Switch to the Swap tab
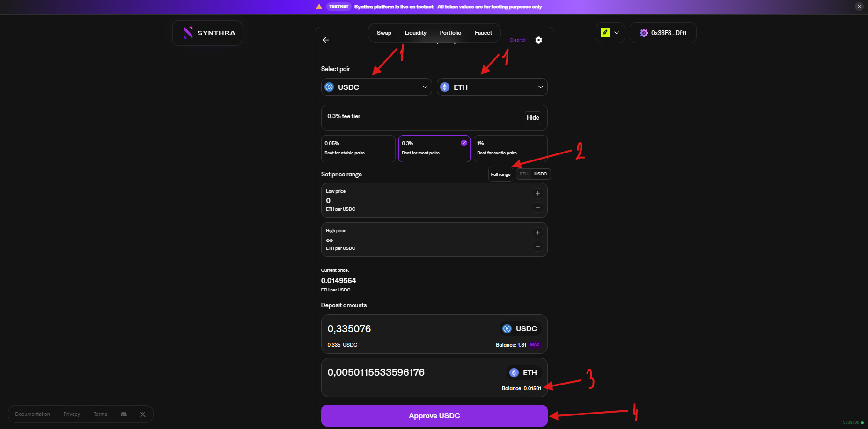 (384, 33)
